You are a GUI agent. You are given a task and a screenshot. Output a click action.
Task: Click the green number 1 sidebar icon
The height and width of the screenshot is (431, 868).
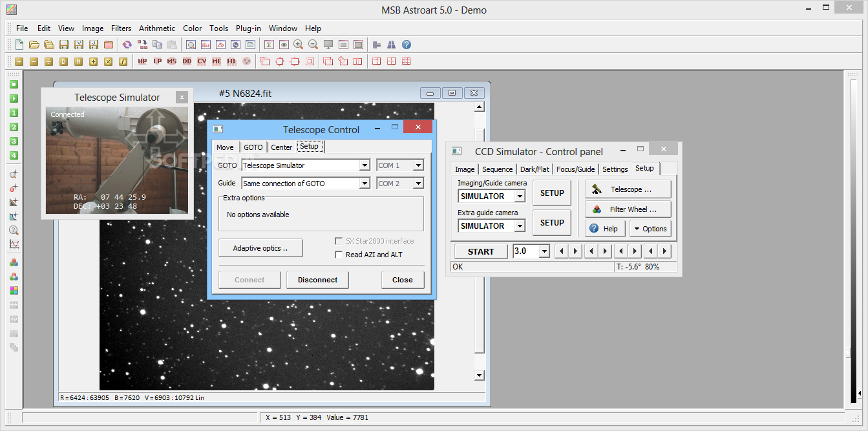coord(14,112)
